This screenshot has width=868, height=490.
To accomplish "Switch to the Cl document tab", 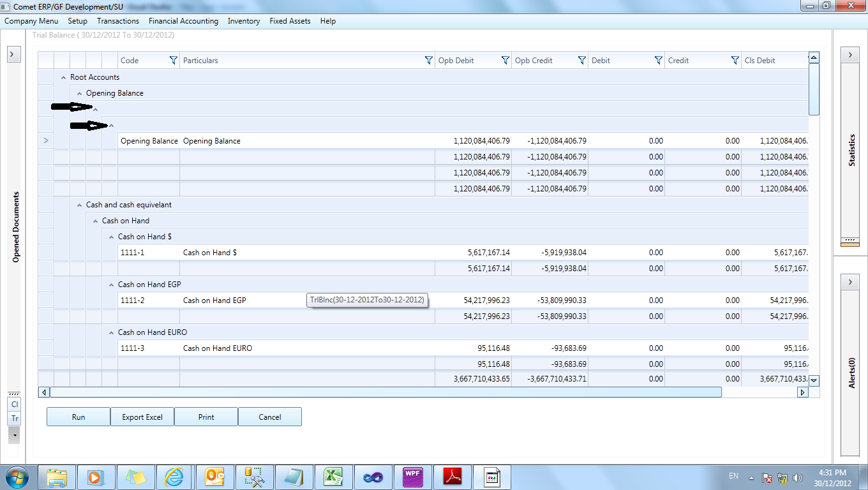I will 15,404.
